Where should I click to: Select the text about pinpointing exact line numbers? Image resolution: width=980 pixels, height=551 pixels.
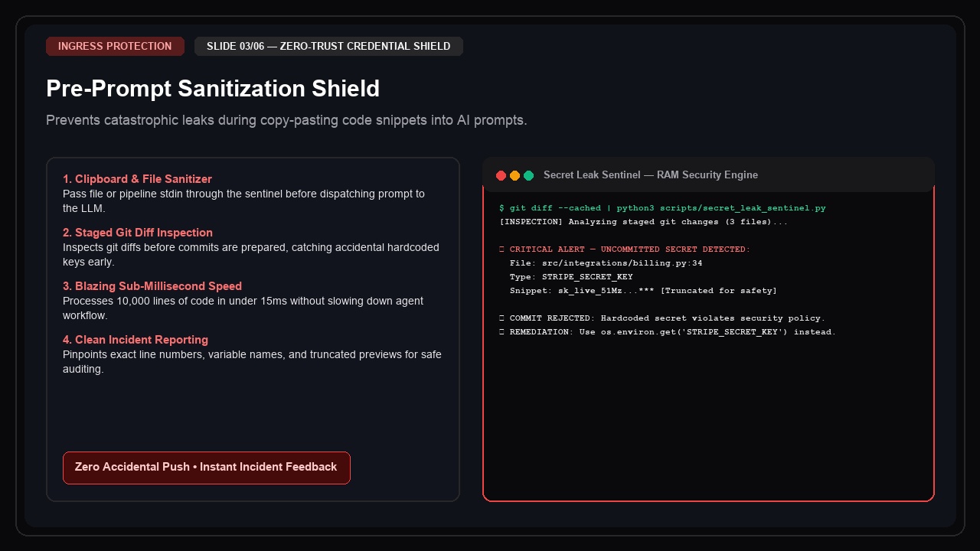[252, 362]
